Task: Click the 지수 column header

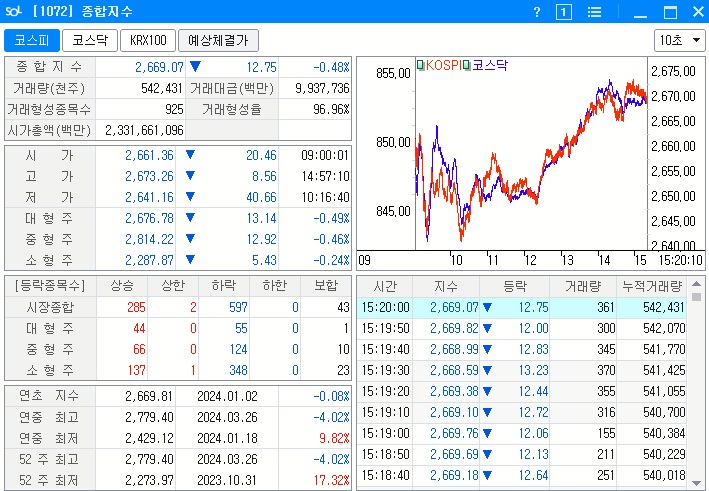Action: click(446, 286)
